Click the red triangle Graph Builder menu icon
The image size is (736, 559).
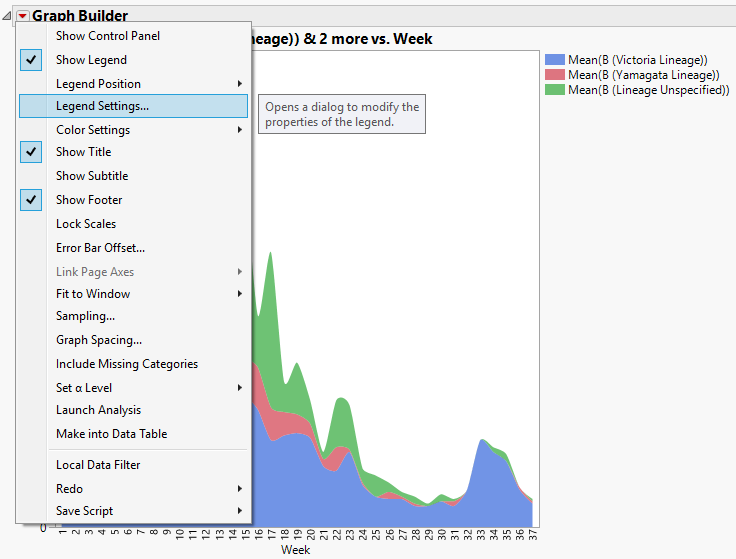point(22,15)
